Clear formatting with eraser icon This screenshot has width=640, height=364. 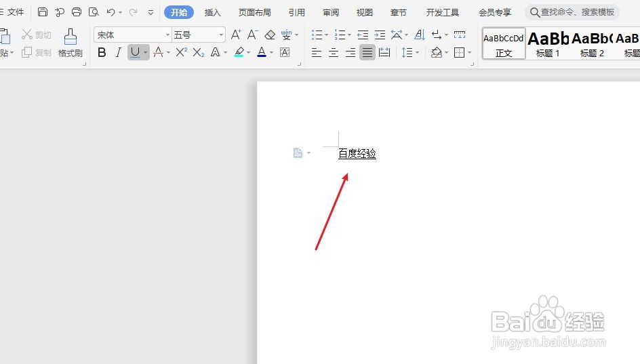pyautogui.click(x=270, y=35)
